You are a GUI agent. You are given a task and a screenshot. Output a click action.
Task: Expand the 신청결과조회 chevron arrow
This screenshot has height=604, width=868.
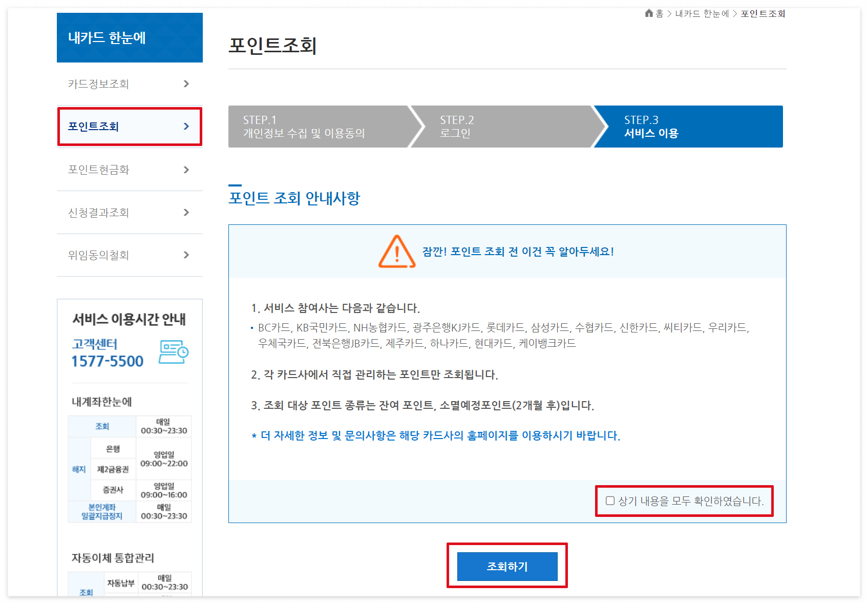[x=186, y=213]
